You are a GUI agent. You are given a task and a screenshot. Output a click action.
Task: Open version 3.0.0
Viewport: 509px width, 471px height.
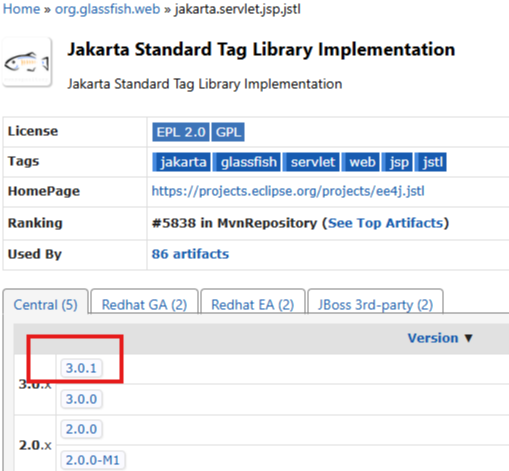click(x=81, y=399)
